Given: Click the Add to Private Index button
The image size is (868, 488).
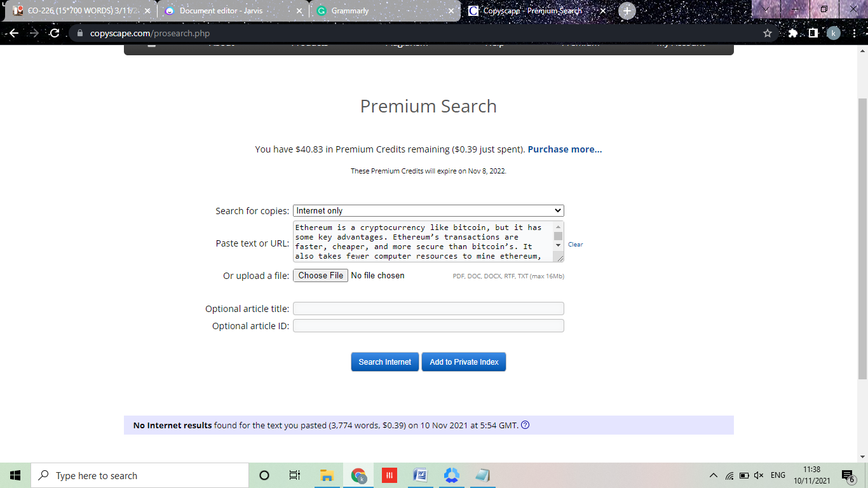Looking at the screenshot, I should coord(464,362).
